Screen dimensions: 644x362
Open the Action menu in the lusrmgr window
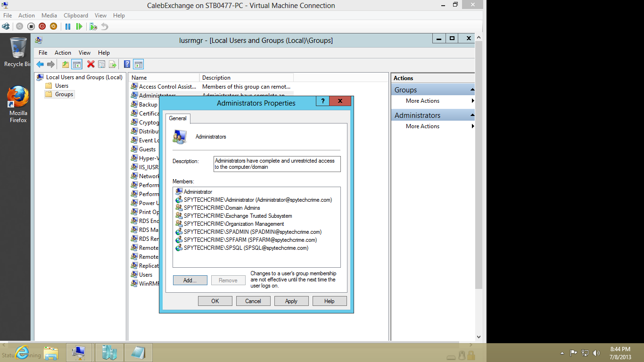tap(63, 53)
